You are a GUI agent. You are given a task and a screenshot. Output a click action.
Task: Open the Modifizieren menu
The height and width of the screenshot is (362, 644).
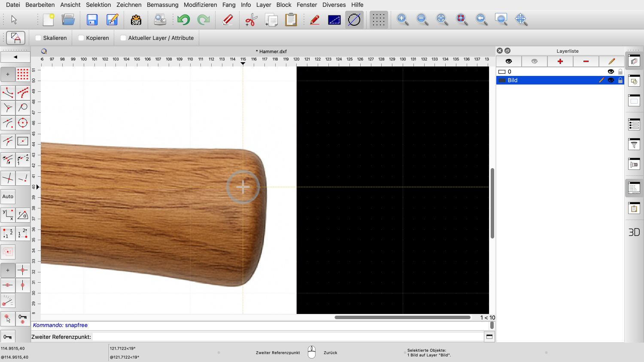tap(200, 5)
